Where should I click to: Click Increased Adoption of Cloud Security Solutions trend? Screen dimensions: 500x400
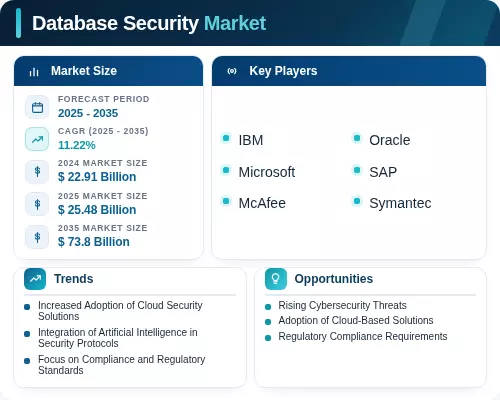[x=120, y=311]
